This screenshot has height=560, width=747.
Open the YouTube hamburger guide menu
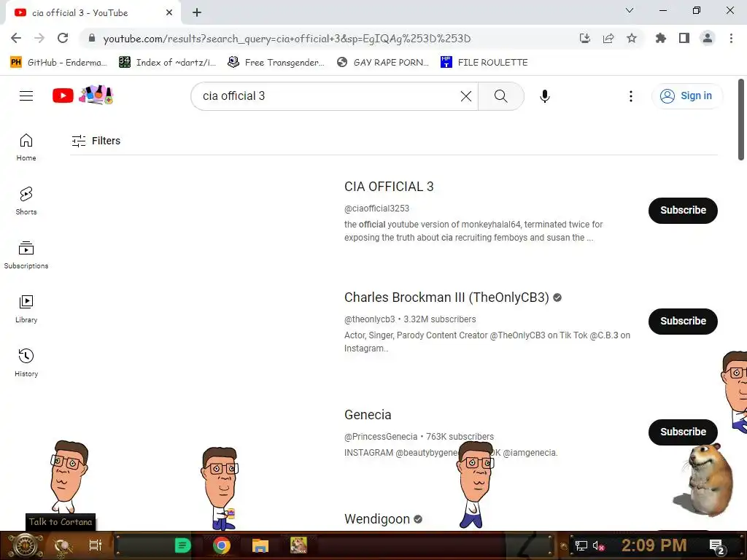pos(26,96)
